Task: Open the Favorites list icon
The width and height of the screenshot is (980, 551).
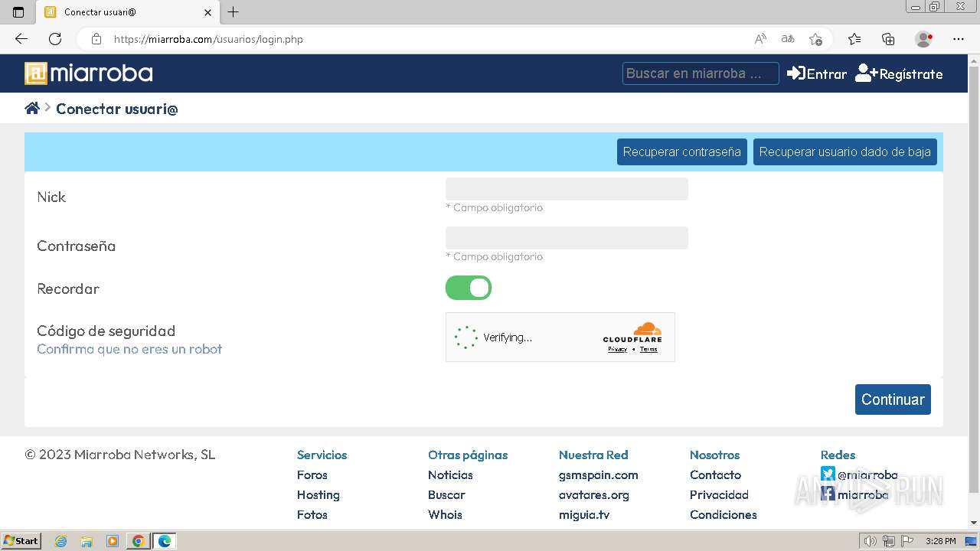Action: [x=854, y=39]
